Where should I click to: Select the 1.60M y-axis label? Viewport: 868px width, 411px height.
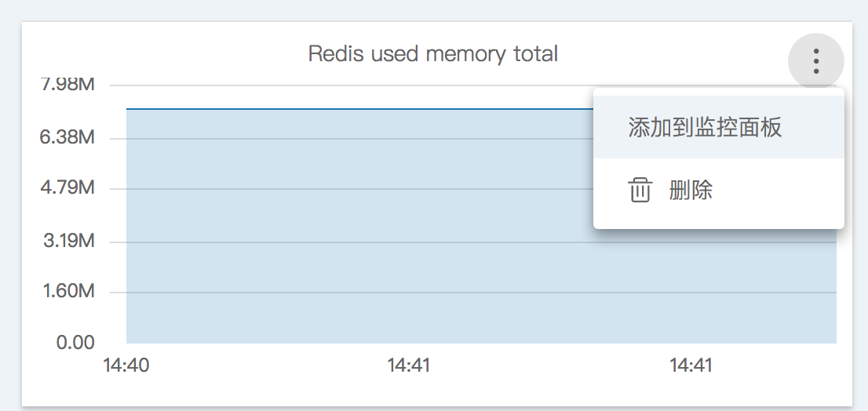67,292
